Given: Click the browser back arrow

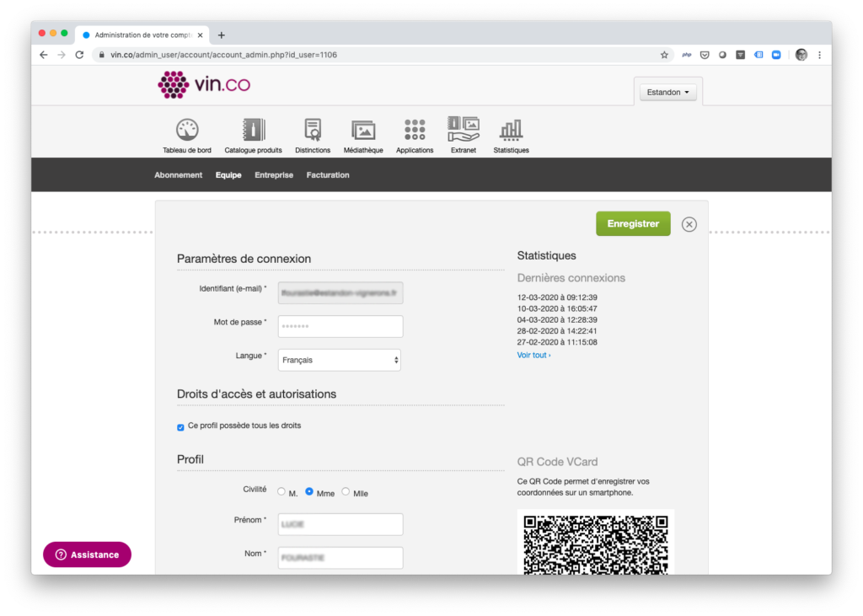Looking at the screenshot, I should (44, 55).
